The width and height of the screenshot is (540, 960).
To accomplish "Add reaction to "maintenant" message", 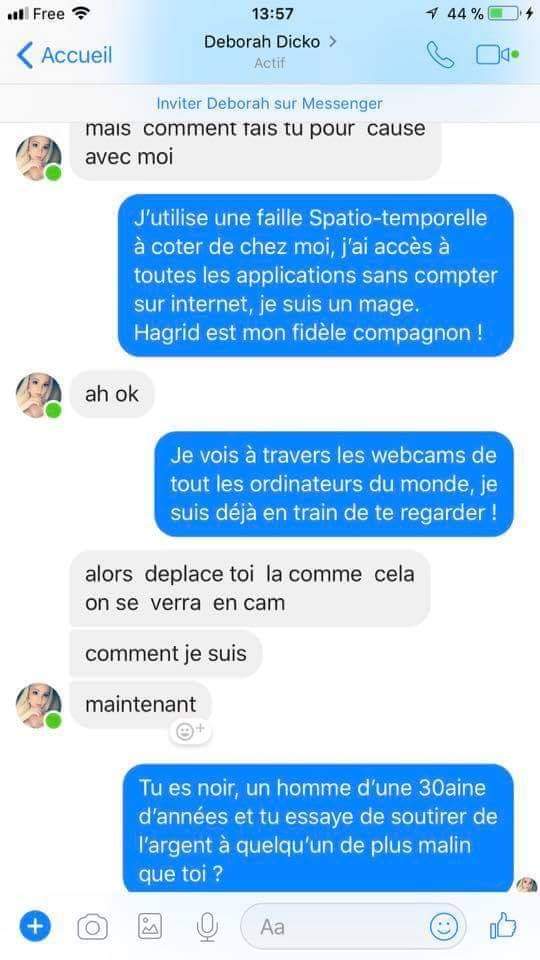I will 190,730.
